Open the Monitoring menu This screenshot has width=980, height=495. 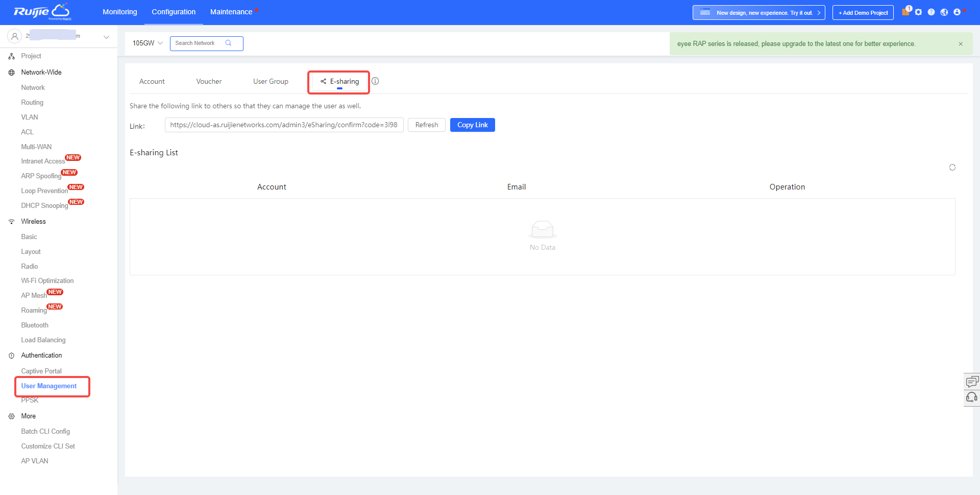tap(120, 12)
